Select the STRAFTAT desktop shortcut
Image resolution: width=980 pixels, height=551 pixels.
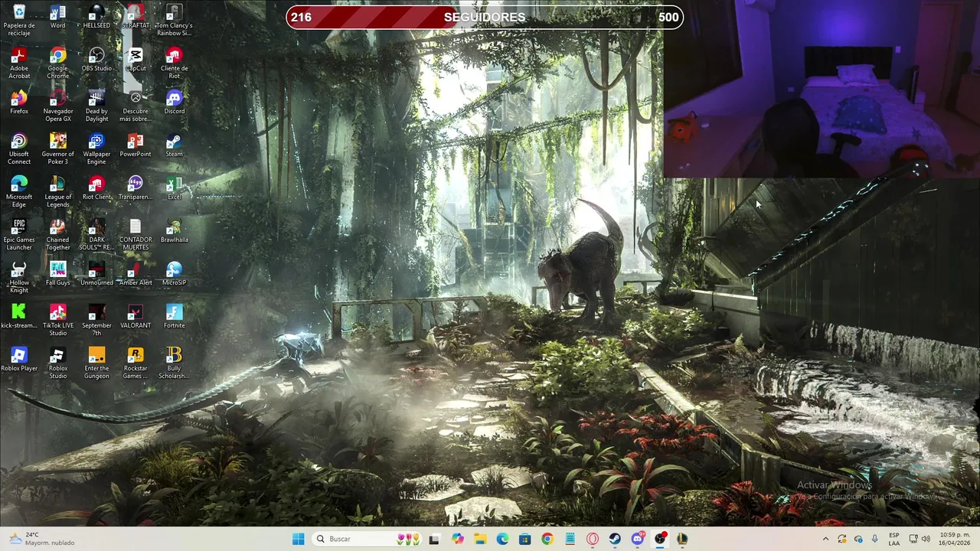point(136,17)
